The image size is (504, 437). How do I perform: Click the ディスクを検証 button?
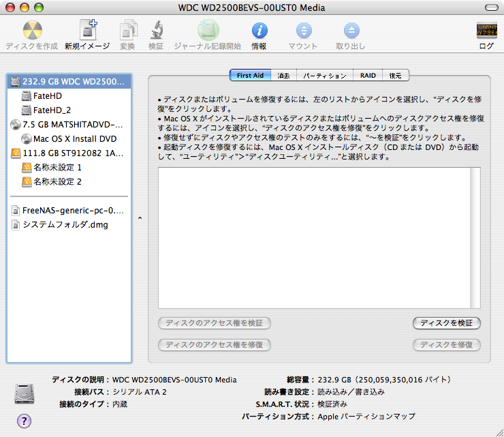(x=447, y=323)
